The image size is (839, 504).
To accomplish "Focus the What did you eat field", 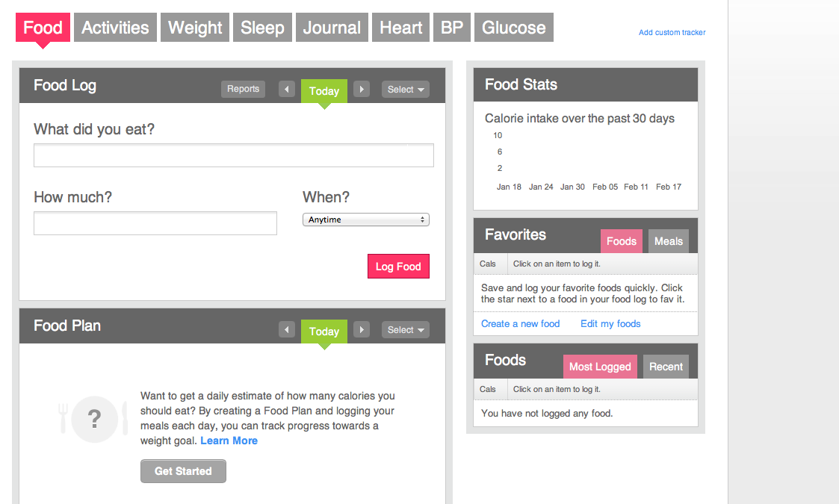I will 234,156.
